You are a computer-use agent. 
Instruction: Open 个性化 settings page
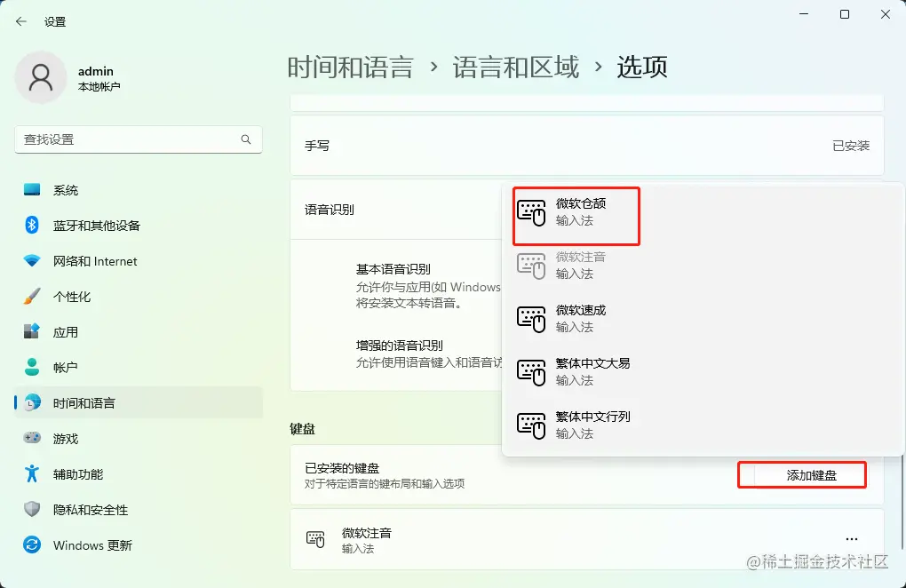[x=139, y=297]
